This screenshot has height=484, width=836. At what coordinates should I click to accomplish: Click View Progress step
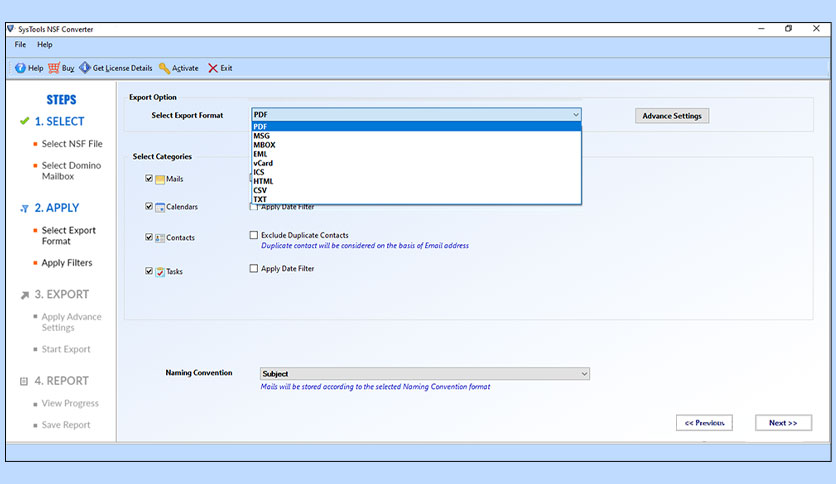tap(70, 404)
